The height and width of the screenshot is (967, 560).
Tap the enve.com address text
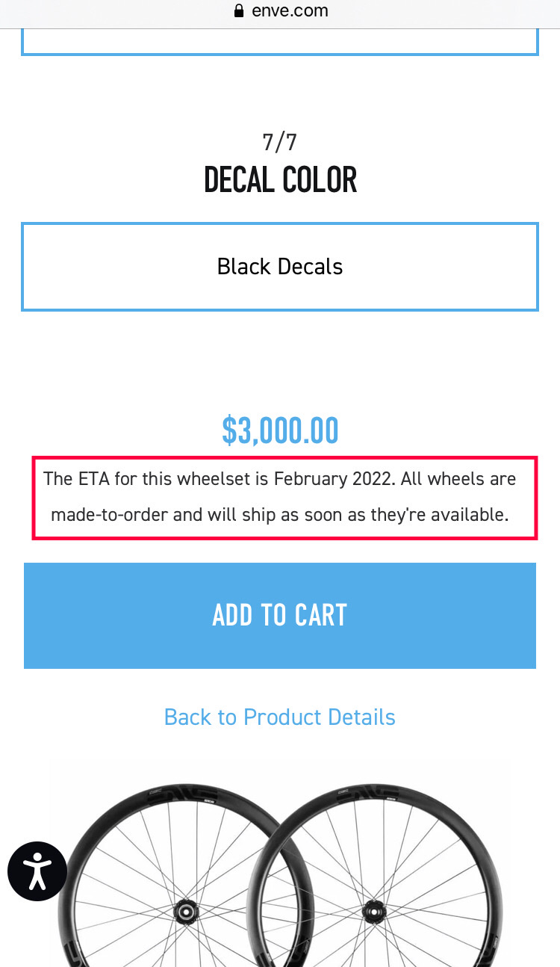pyautogui.click(x=290, y=11)
